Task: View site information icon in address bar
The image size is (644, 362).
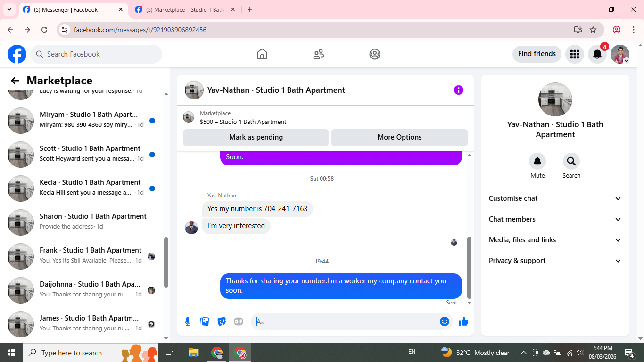Action: tap(65, 30)
